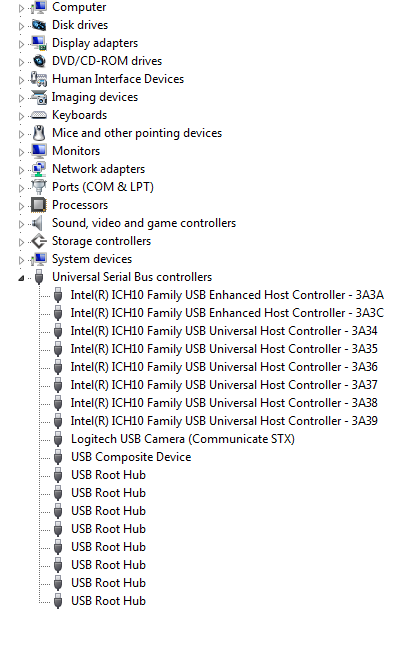
Task: Select the USB Enhanced Host Controller - 3A3A entry
Action: 227,295
